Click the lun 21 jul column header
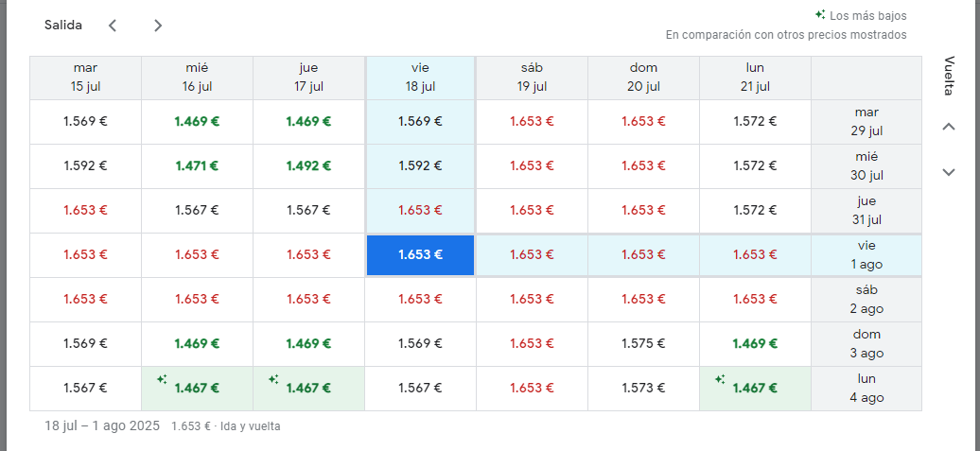 pos(755,78)
